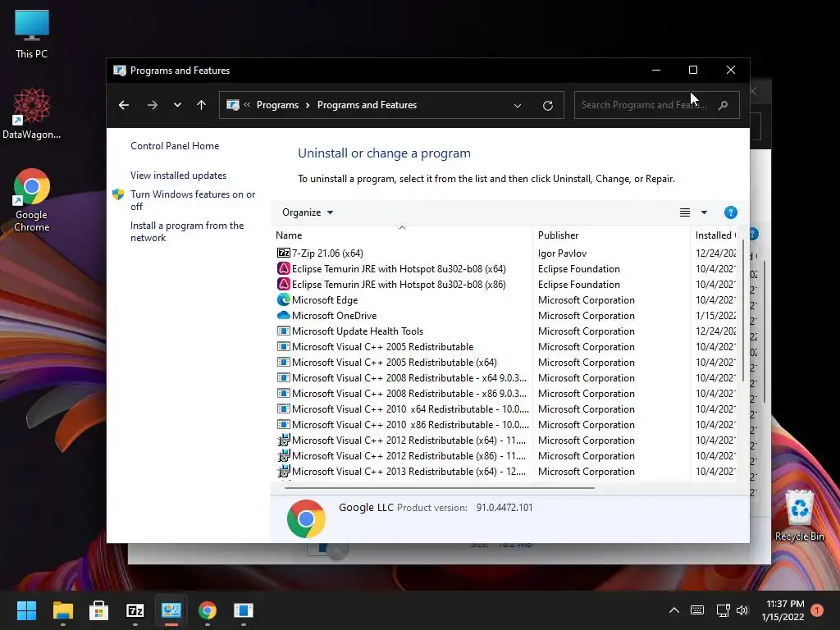This screenshot has width=840, height=630.
Task: Select Visual C++ 2012 Redistributable (x86) icon
Action: click(x=283, y=455)
